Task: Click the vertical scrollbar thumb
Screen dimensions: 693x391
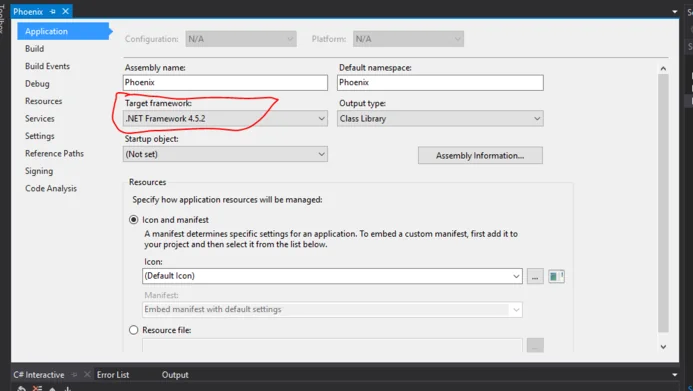Action: click(663, 203)
